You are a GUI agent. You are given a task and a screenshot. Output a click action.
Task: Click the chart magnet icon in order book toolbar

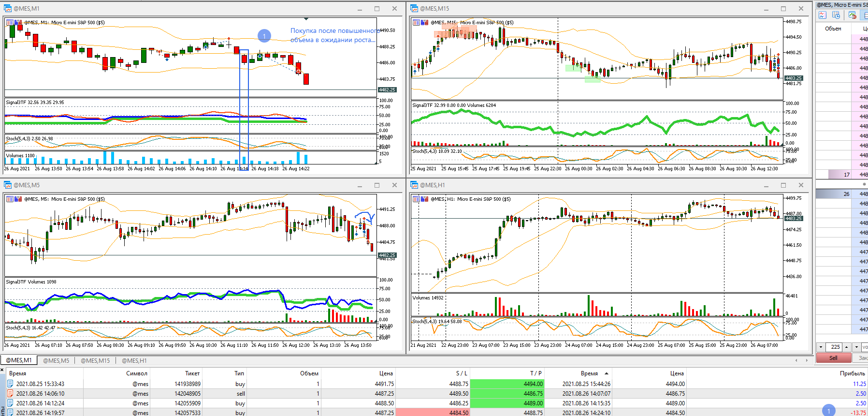[852, 15]
